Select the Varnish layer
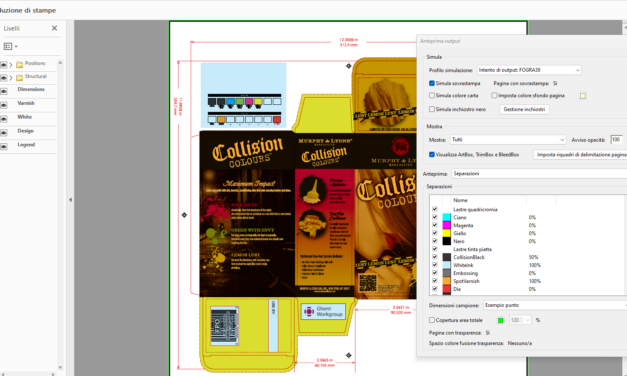 click(26, 103)
